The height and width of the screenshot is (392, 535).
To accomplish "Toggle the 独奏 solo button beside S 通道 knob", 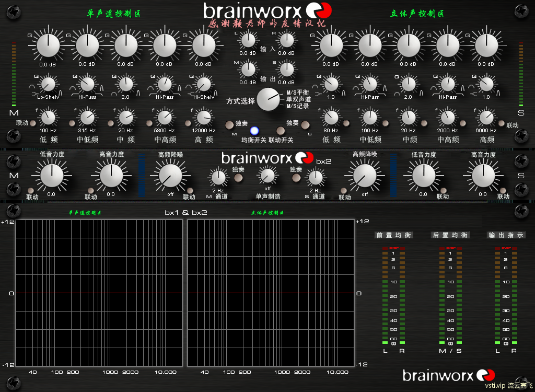I will (296, 178).
